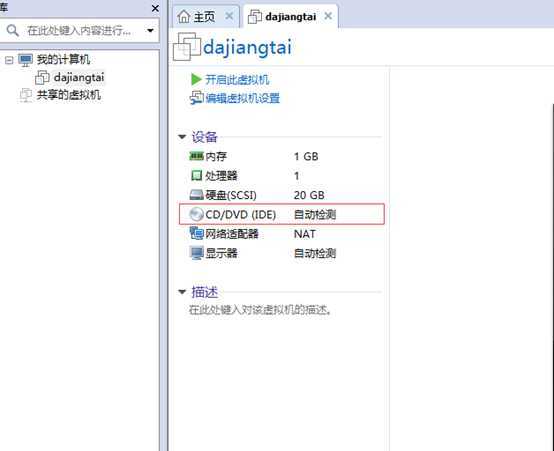Collapse the 描述 section

pos(182,292)
